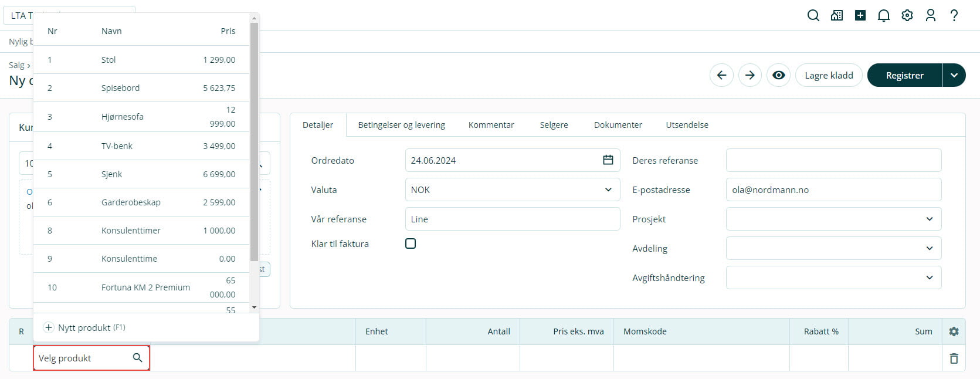Switch to the Betingelser og levering tab

point(401,125)
